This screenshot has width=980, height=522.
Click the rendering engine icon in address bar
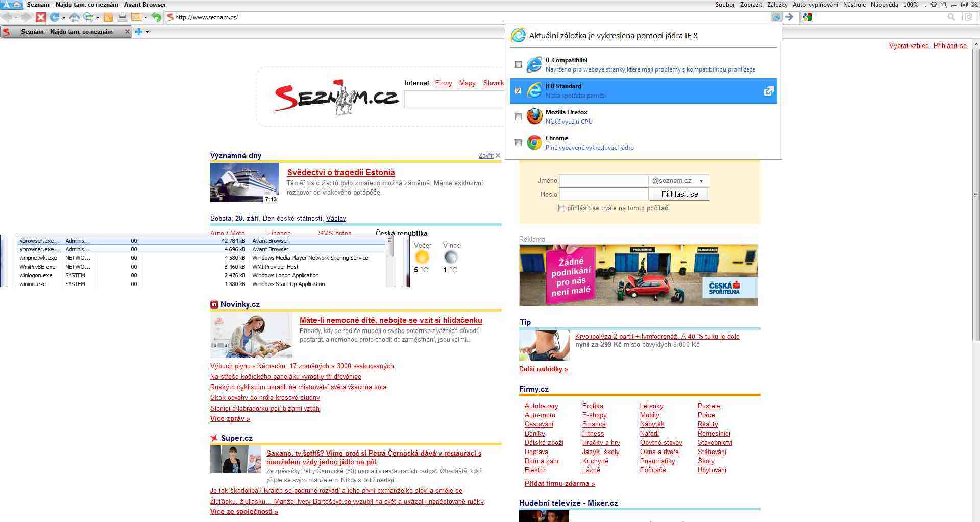click(776, 17)
